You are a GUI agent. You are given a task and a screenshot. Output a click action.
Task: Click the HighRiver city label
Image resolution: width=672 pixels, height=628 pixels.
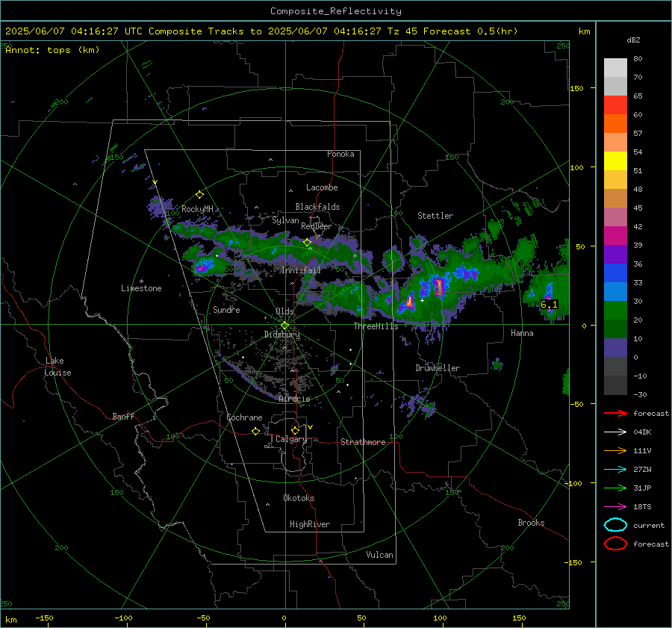pos(310,524)
